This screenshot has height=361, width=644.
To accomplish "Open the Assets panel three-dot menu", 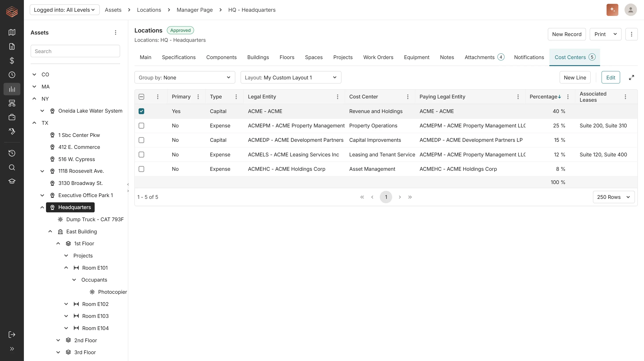I will (115, 33).
